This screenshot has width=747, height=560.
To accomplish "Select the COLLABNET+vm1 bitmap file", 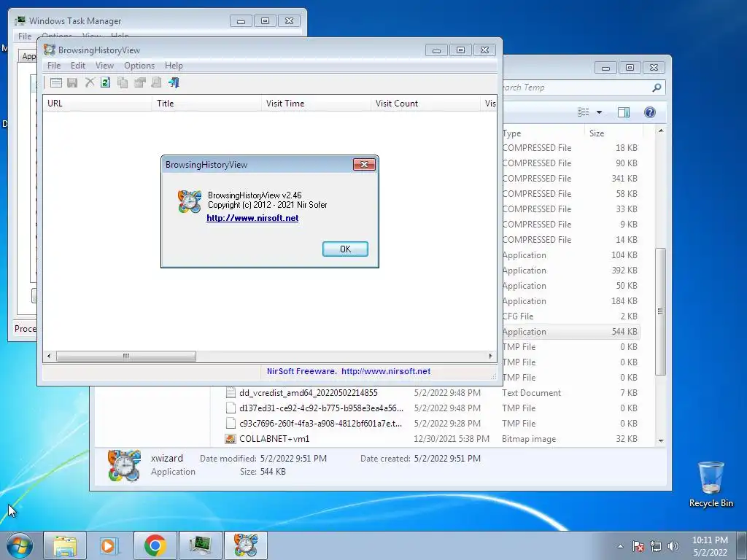I will click(x=432, y=438).
